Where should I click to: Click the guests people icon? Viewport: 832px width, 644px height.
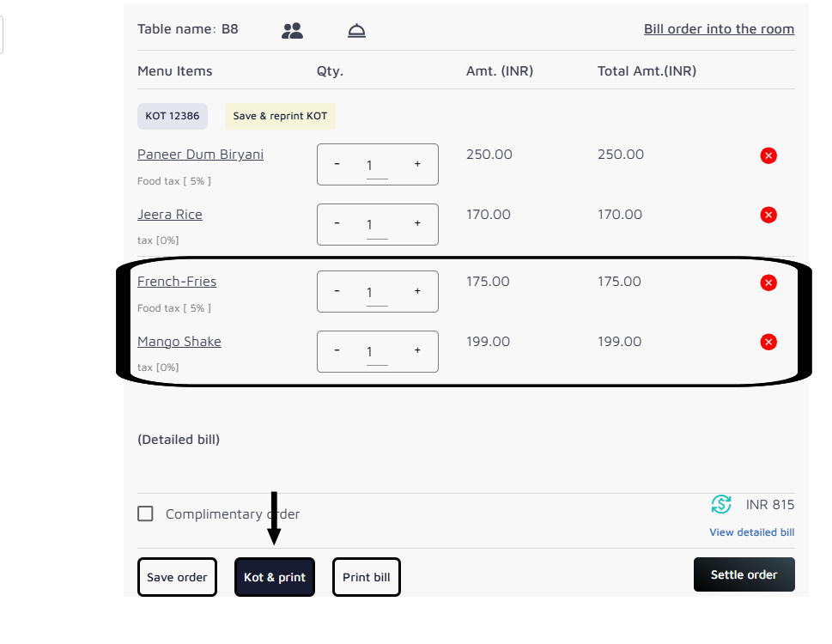click(x=292, y=31)
